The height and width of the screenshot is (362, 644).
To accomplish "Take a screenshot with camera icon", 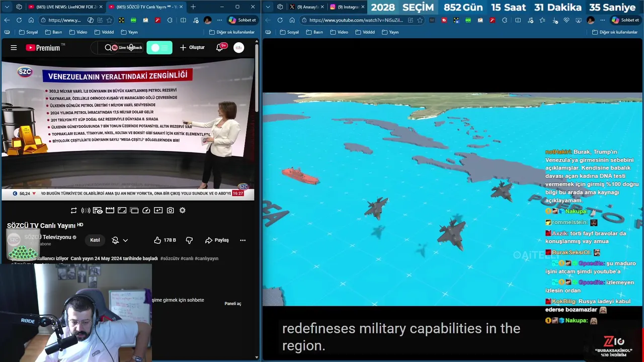I will pos(170,210).
